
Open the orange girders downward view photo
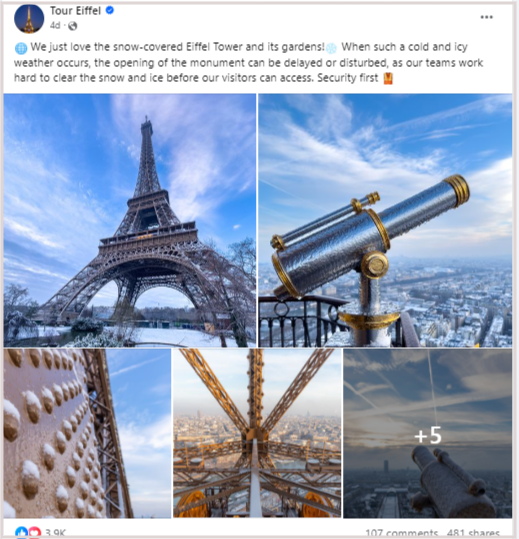[x=257, y=433]
